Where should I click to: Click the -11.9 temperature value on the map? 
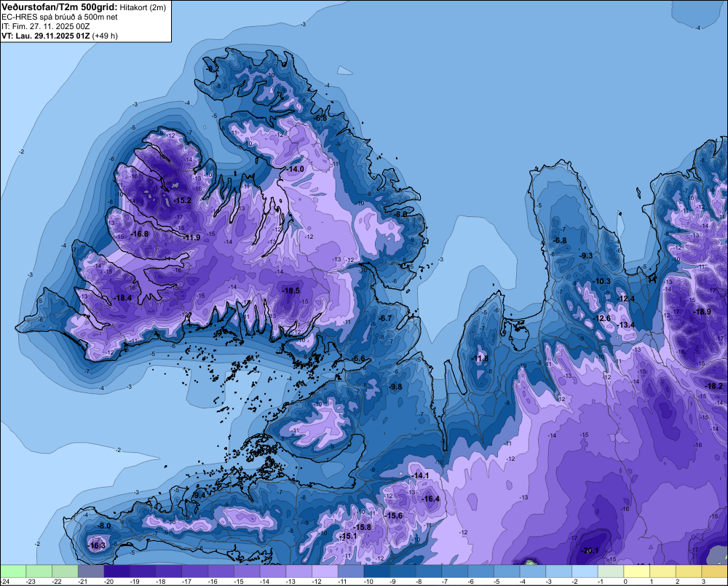coord(191,238)
